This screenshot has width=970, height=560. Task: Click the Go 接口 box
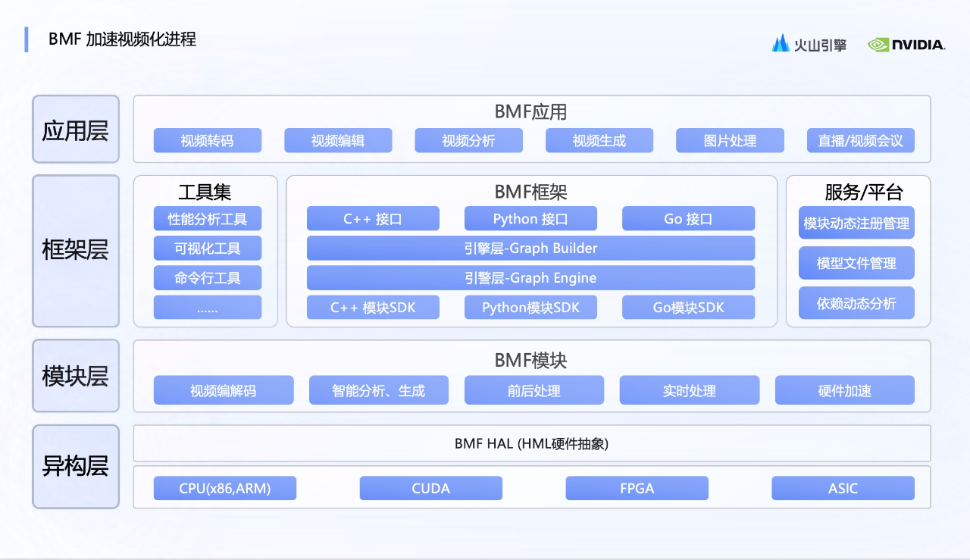(x=688, y=219)
